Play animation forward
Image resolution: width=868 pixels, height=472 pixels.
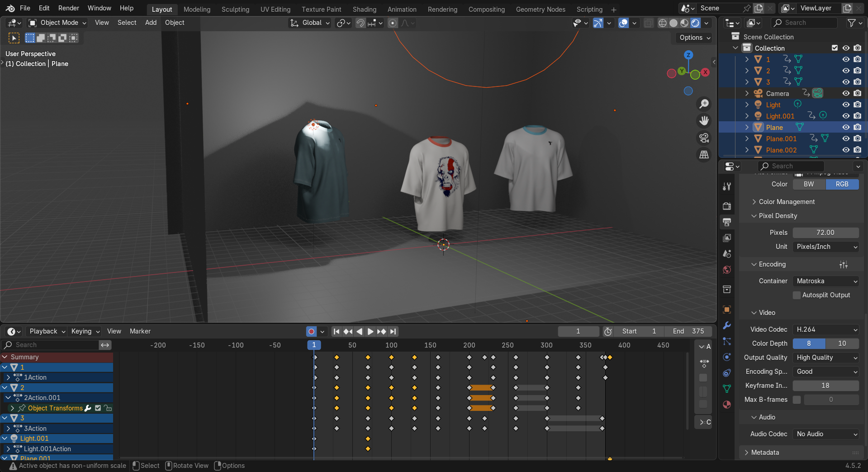click(370, 331)
